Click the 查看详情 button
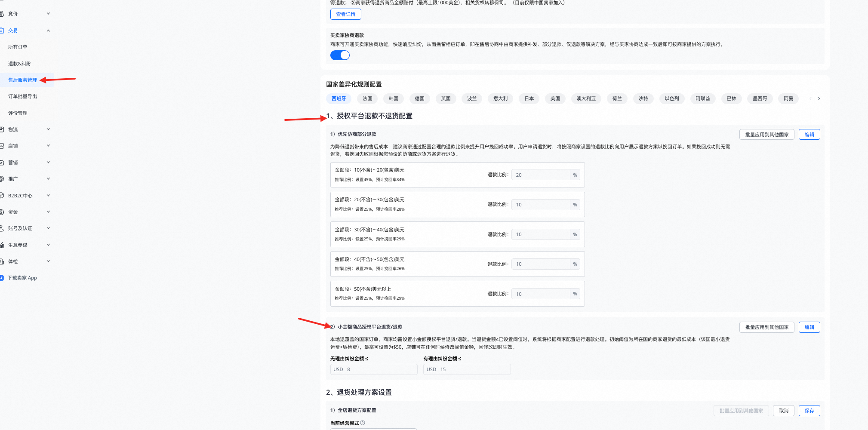This screenshot has width=868, height=430. click(x=345, y=14)
